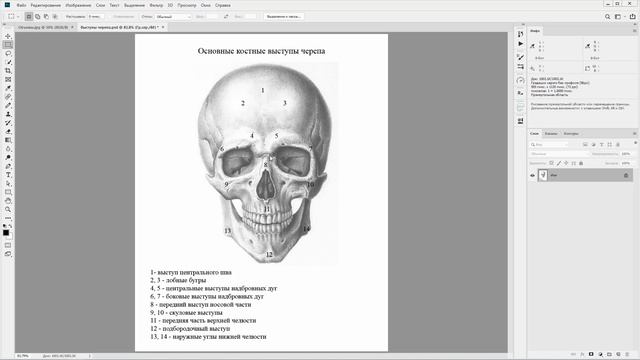Screen dimensions: 640x360
Task: Open the Layers panel options menu
Action: point(635,133)
